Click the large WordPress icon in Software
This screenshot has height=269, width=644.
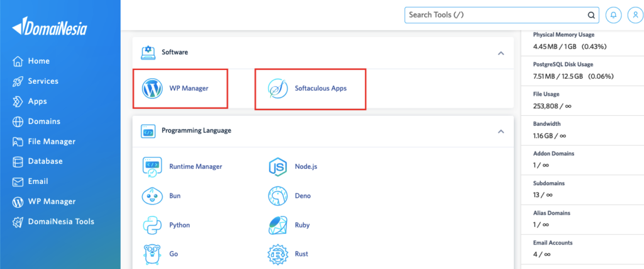[x=152, y=88]
